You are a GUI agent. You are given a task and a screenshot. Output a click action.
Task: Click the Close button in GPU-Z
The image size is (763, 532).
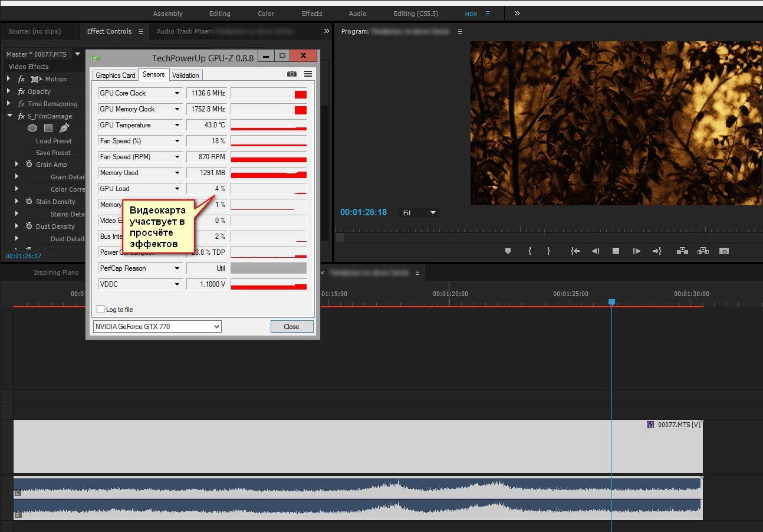click(292, 326)
